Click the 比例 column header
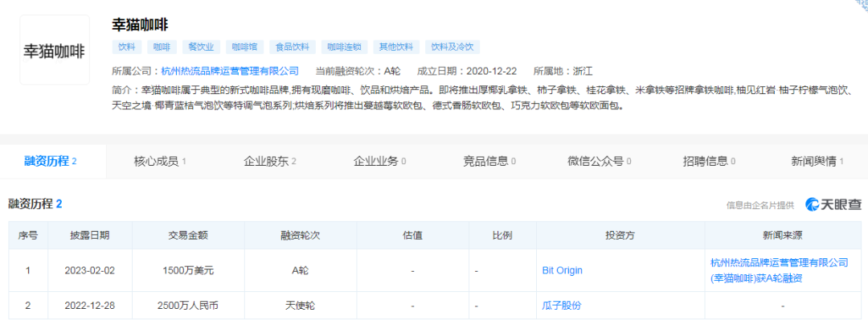The width and height of the screenshot is (868, 325). 502,236
